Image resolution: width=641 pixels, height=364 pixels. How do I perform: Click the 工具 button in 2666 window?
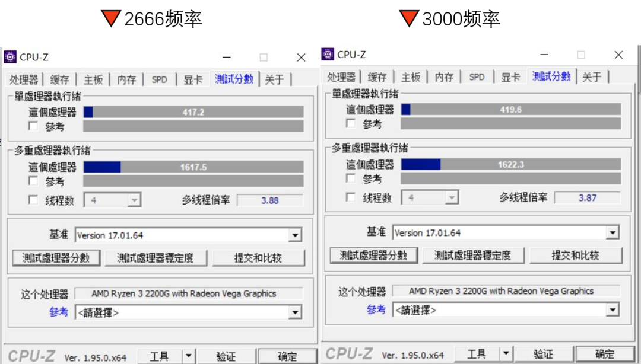point(160,356)
